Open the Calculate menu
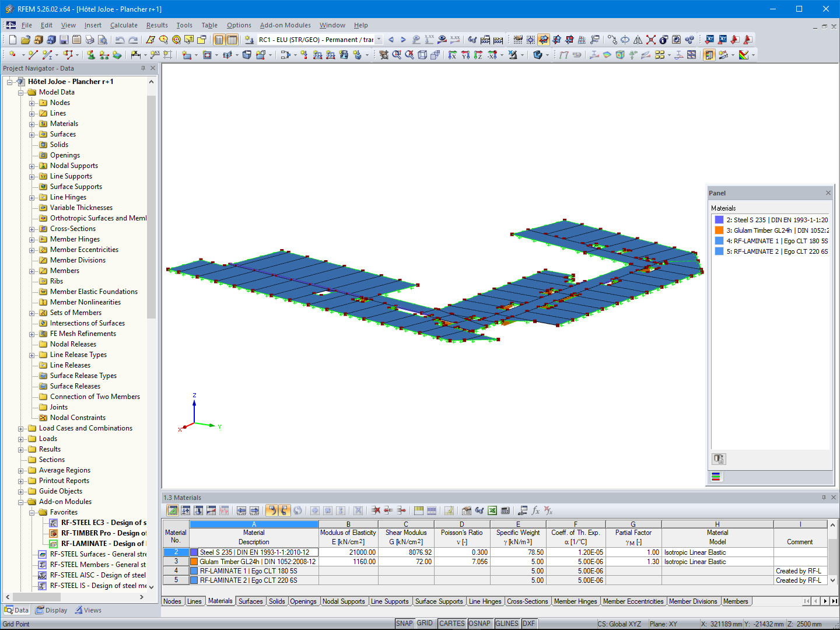Image resolution: width=840 pixels, height=630 pixels. pyautogui.click(x=124, y=25)
